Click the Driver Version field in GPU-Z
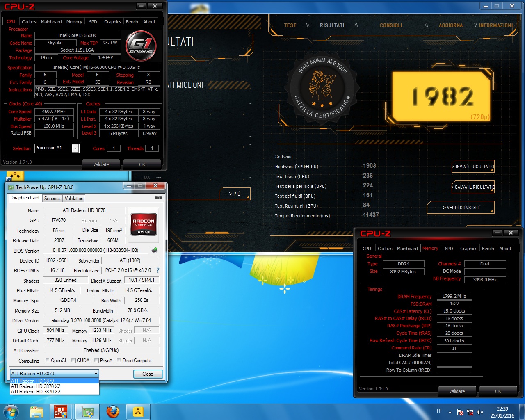 pos(101,320)
